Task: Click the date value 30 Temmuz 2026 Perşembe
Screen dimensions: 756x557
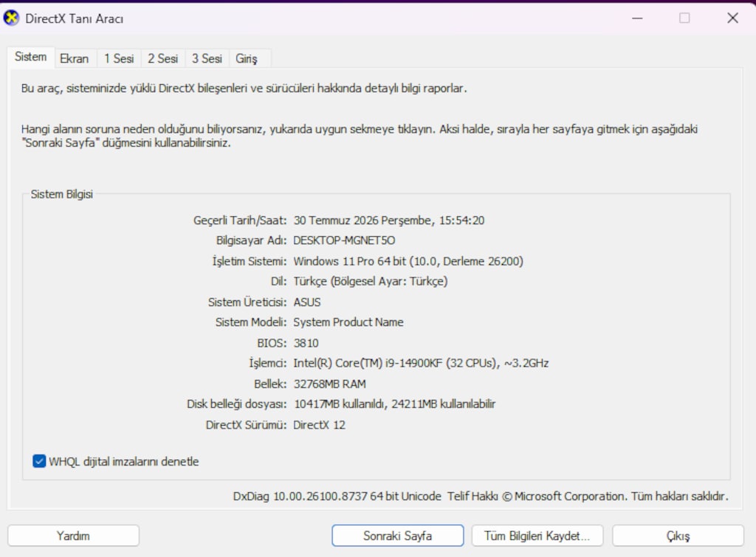Action: tap(389, 220)
